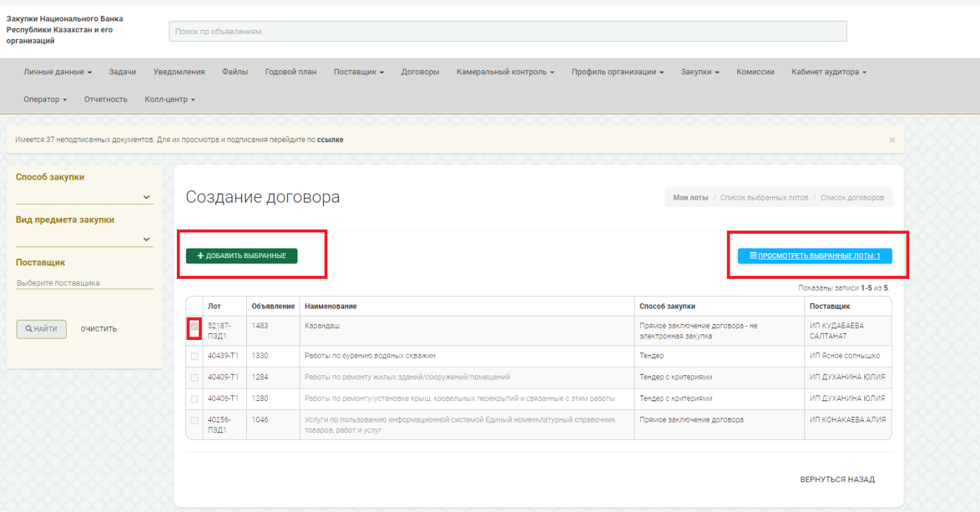Click the Найти search button

[42, 329]
